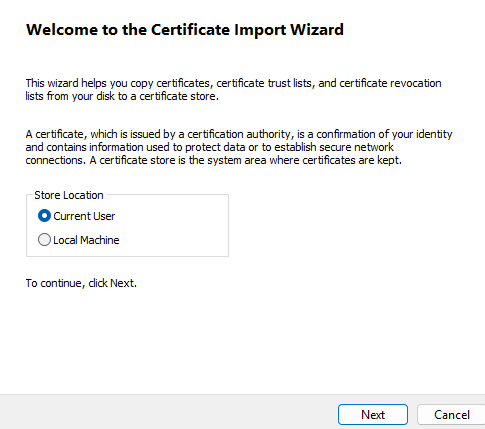Continue with the Next button
The image size is (485, 429).
point(373,415)
